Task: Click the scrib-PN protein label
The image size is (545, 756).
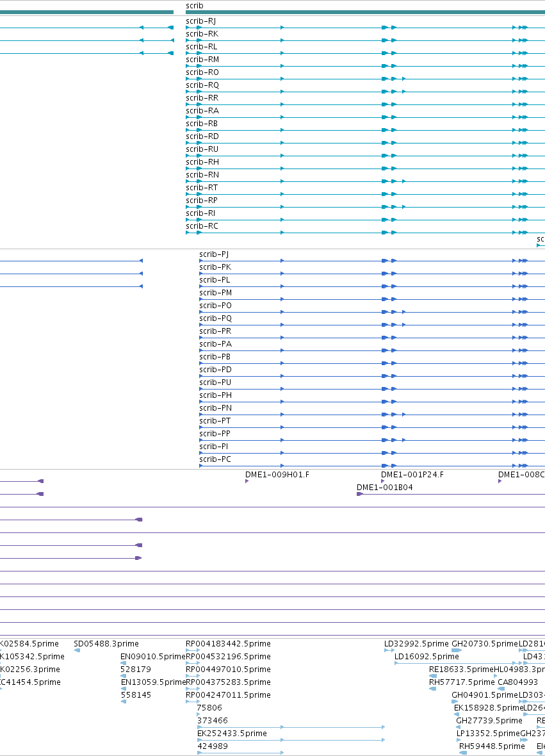Action: tap(215, 408)
